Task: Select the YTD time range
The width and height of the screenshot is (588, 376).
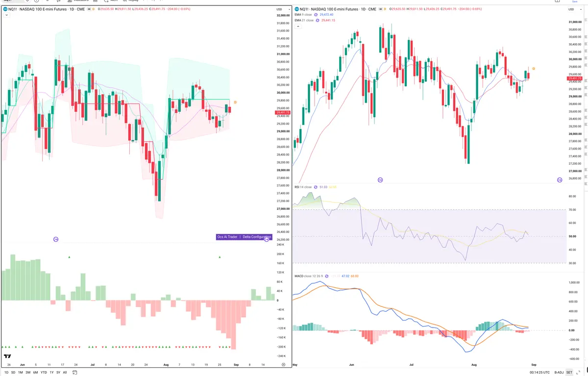Action: (44, 372)
